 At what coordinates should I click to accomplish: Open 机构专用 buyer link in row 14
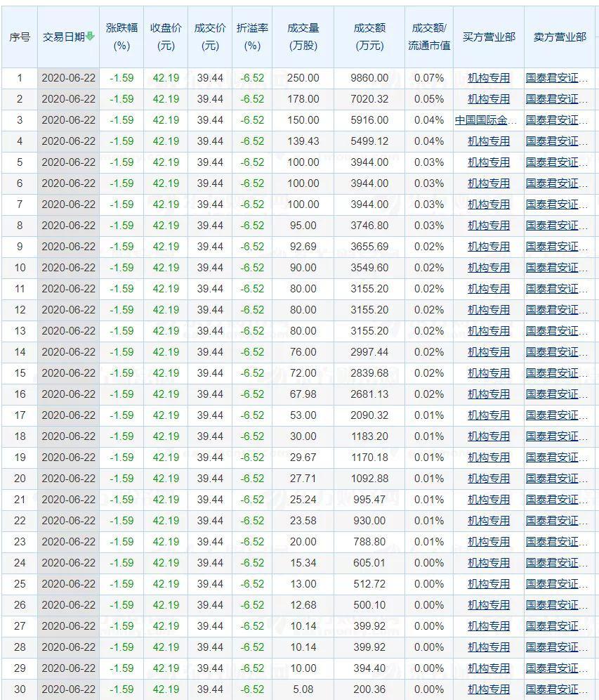tap(489, 352)
